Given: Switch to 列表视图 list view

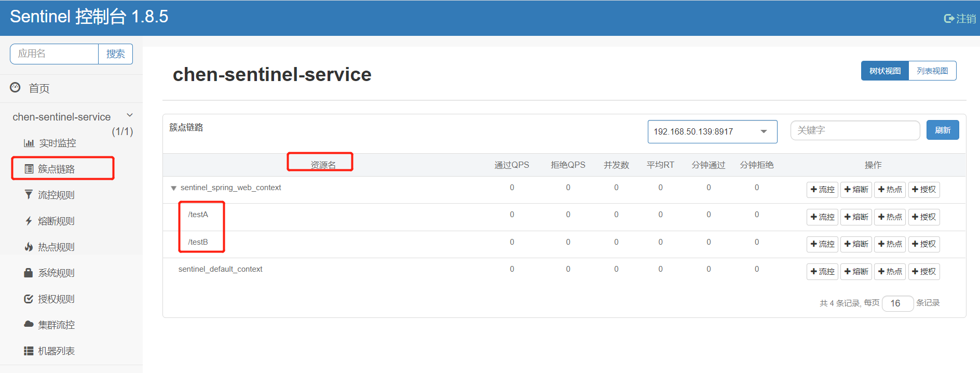Looking at the screenshot, I should [932, 71].
